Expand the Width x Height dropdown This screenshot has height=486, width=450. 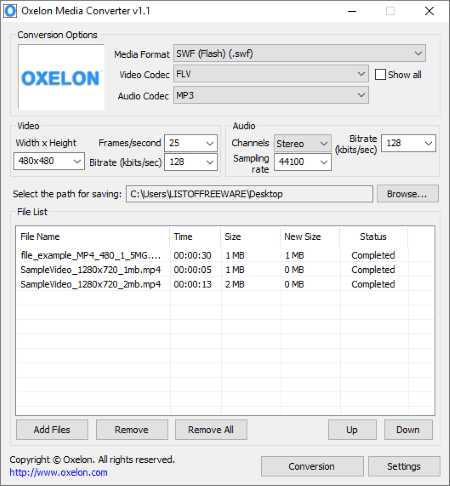tap(49, 161)
